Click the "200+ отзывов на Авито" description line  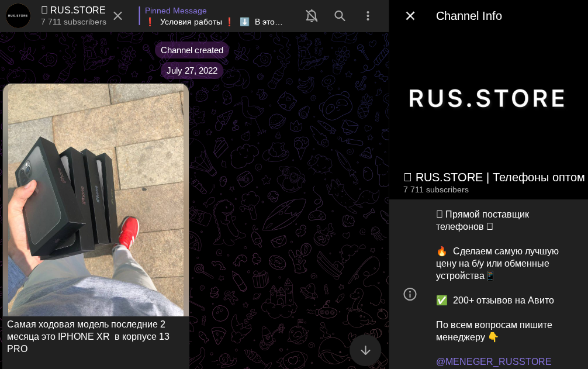(x=503, y=300)
